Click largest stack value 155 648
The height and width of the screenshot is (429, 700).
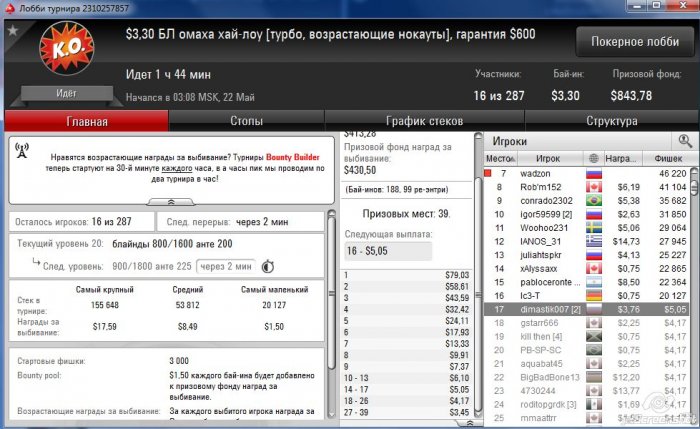(104, 305)
